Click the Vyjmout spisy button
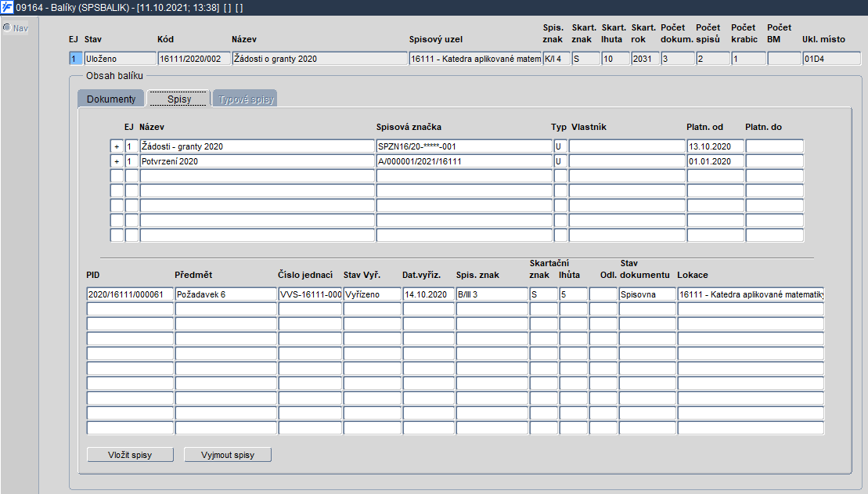Screen dimensions: 868x494 [228, 455]
